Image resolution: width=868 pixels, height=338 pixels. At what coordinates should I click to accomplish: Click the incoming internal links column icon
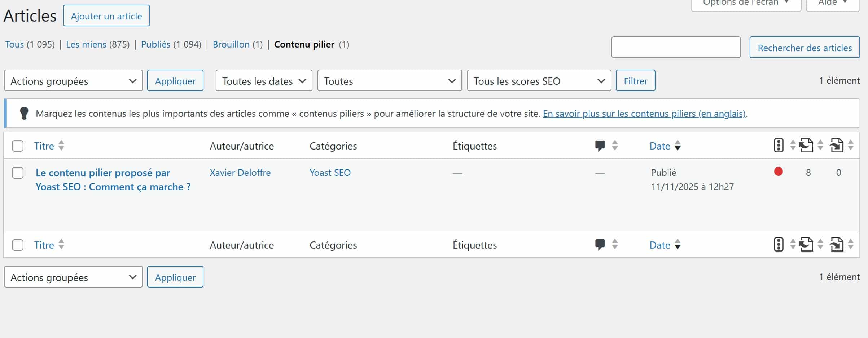(x=807, y=146)
